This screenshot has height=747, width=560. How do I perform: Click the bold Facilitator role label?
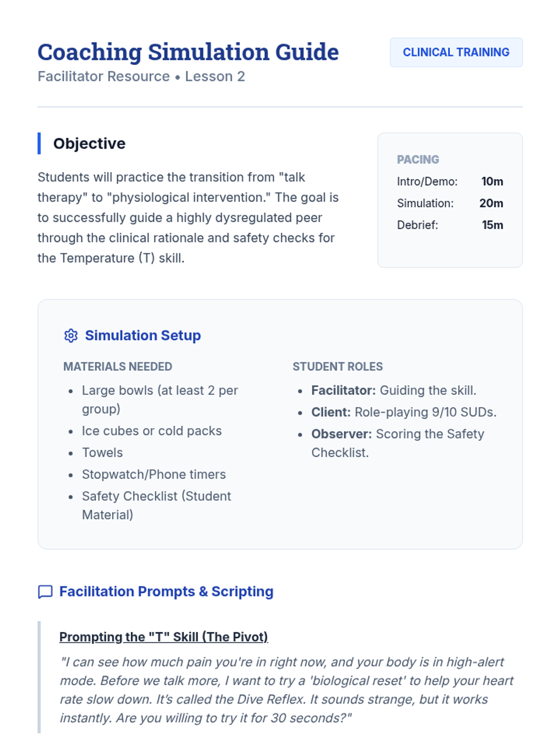coord(343,390)
